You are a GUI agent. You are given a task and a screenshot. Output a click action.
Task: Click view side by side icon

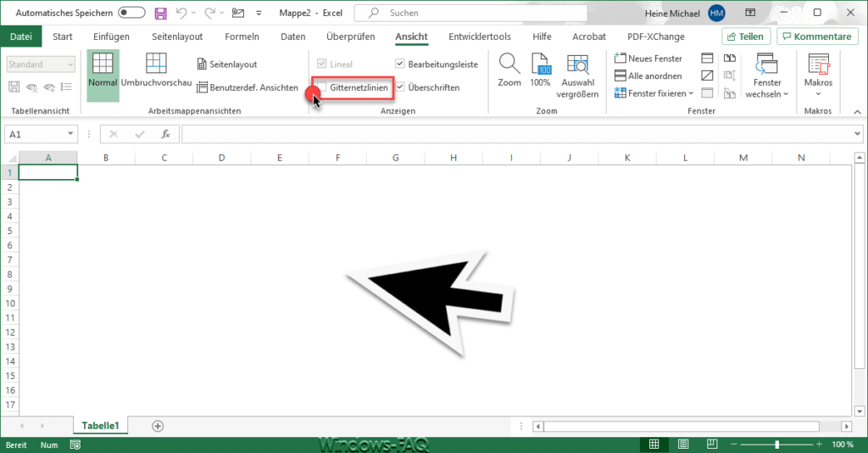[730, 59]
